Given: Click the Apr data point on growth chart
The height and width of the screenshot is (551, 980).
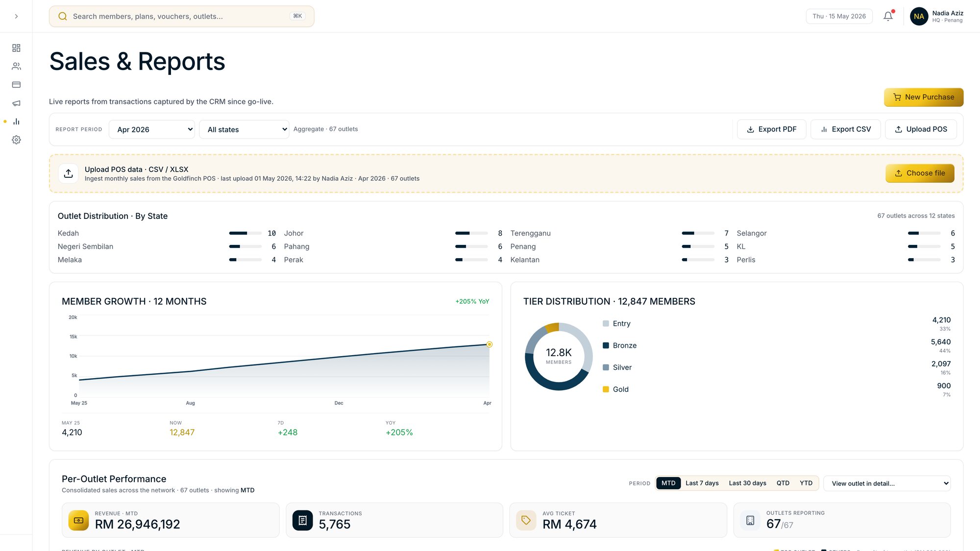Looking at the screenshot, I should [489, 344].
